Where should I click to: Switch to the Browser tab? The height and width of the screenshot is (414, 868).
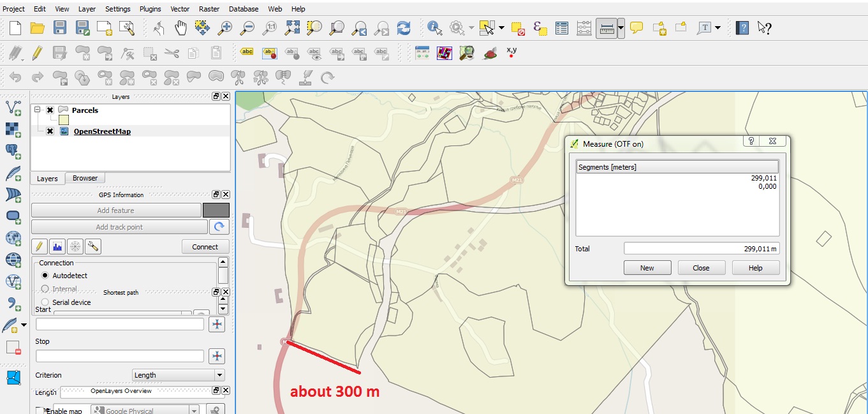(x=85, y=178)
